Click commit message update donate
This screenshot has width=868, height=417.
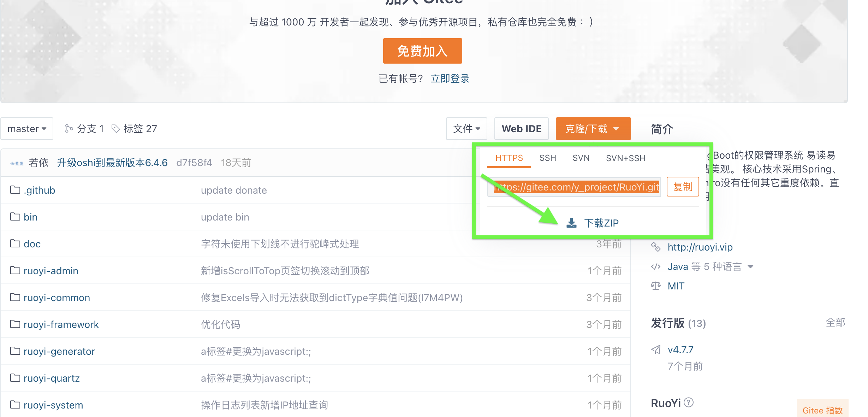[234, 190]
